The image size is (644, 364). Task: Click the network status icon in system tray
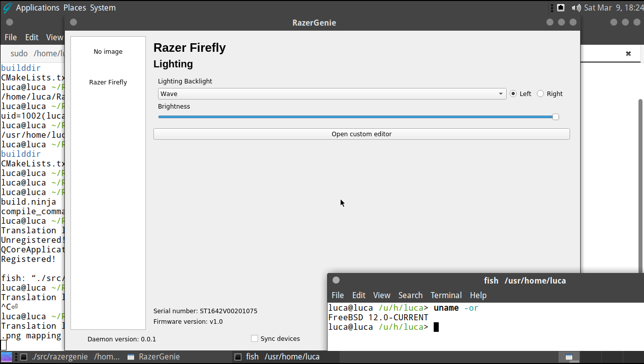[x=560, y=7]
